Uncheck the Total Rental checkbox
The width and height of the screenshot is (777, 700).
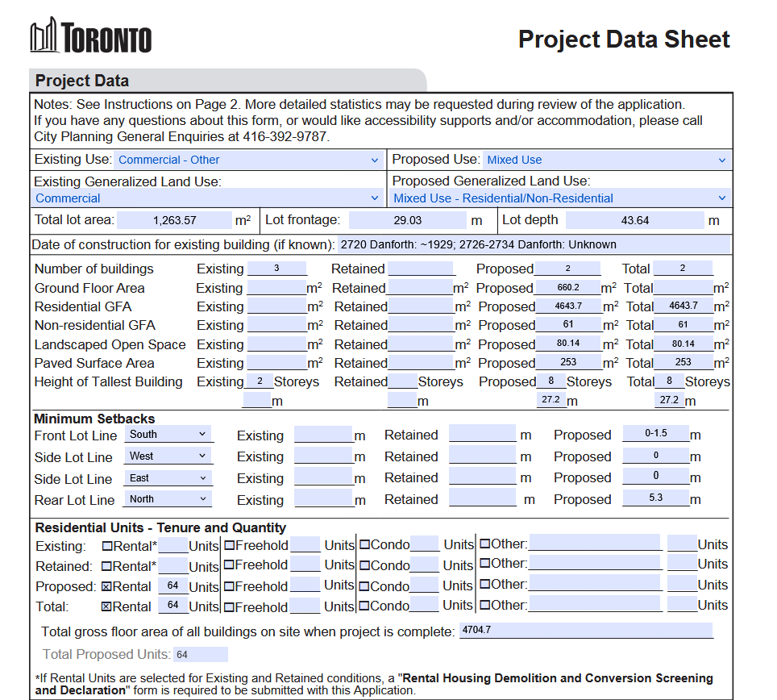coord(107,607)
